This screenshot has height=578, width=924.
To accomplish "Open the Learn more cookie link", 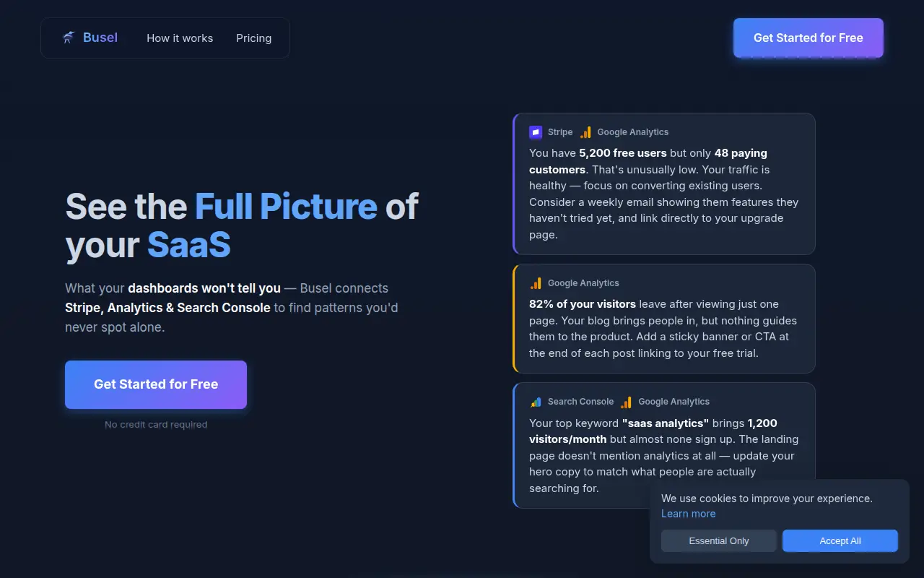I will (689, 514).
